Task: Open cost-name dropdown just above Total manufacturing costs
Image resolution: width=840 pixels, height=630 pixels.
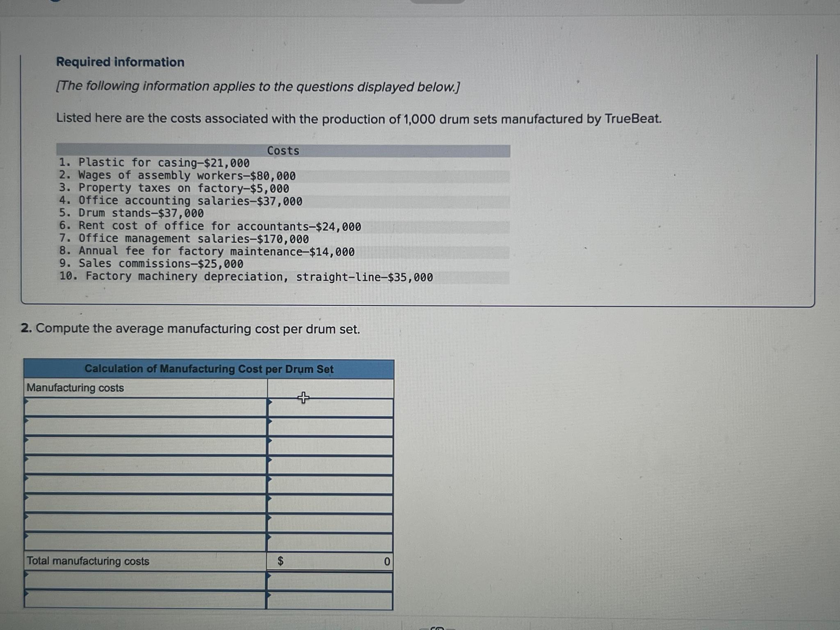Action: (146, 542)
